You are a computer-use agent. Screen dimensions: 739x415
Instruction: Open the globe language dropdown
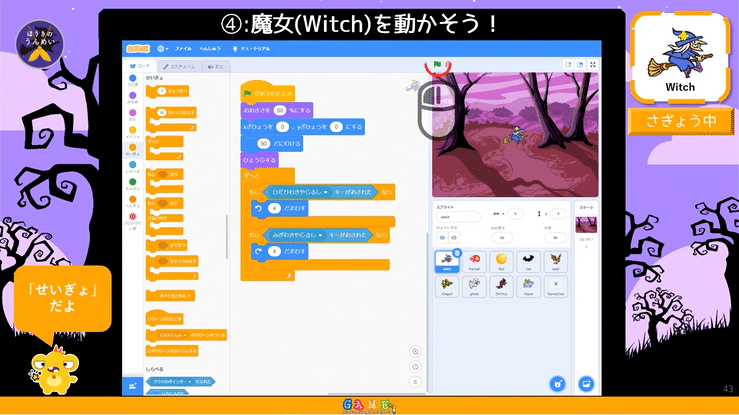click(x=163, y=49)
